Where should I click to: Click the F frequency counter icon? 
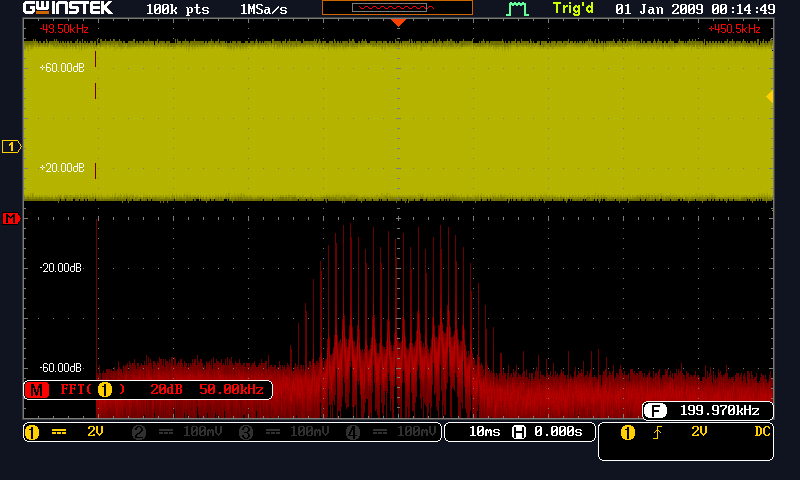tap(655, 410)
